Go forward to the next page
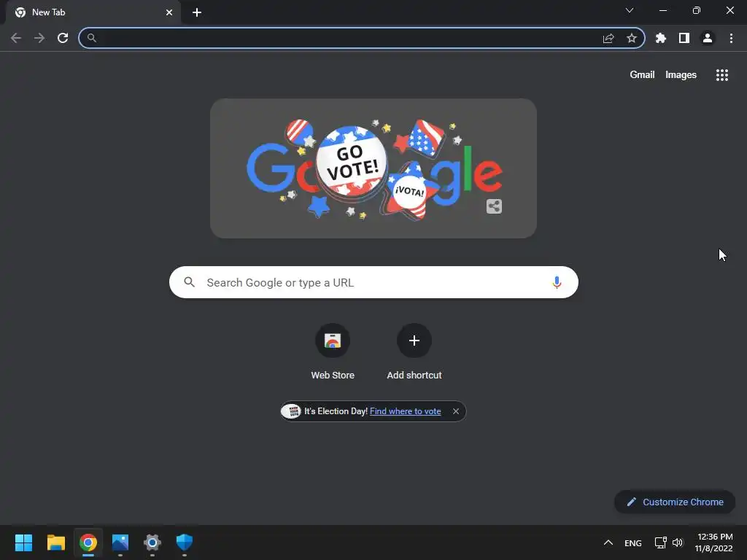This screenshot has height=560, width=747. pos(39,38)
